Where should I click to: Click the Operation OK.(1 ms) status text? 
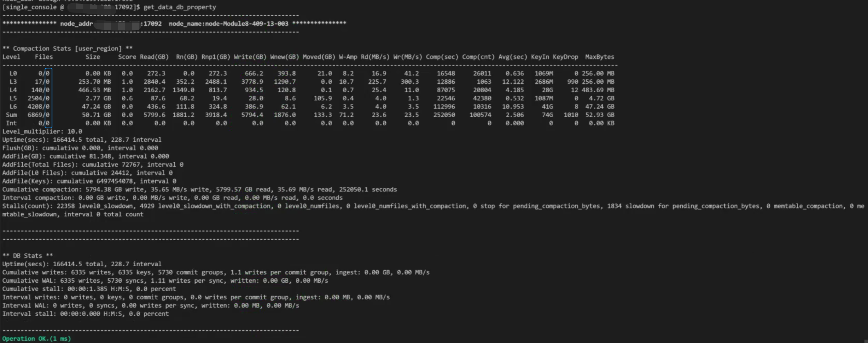click(x=36, y=339)
